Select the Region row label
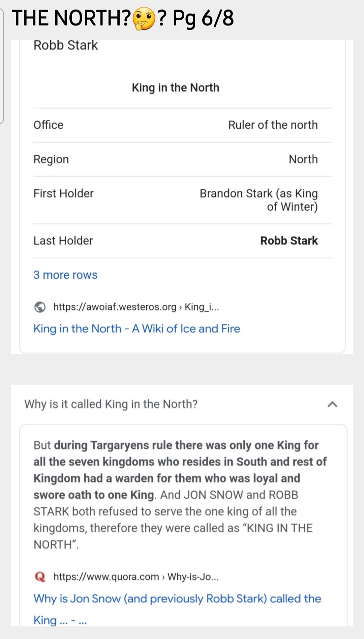This screenshot has width=364, height=639. [x=51, y=159]
